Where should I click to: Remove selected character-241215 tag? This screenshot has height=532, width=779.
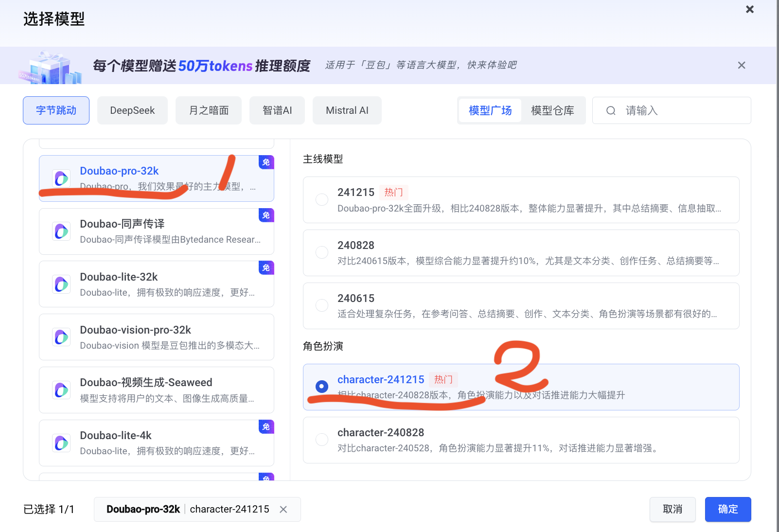coord(283,509)
